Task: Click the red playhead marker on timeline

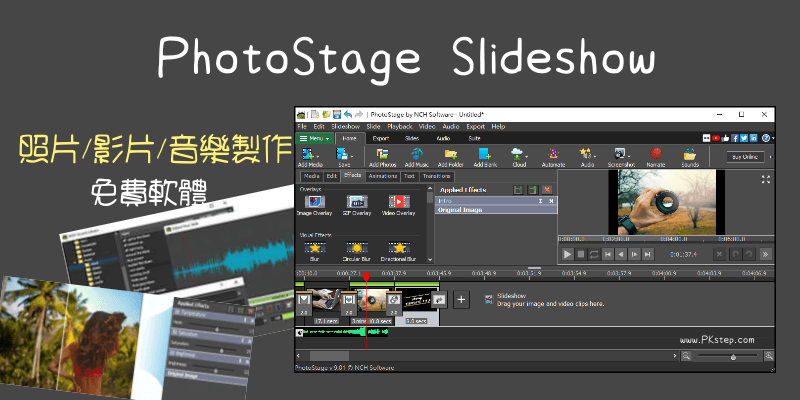Action: (x=366, y=276)
